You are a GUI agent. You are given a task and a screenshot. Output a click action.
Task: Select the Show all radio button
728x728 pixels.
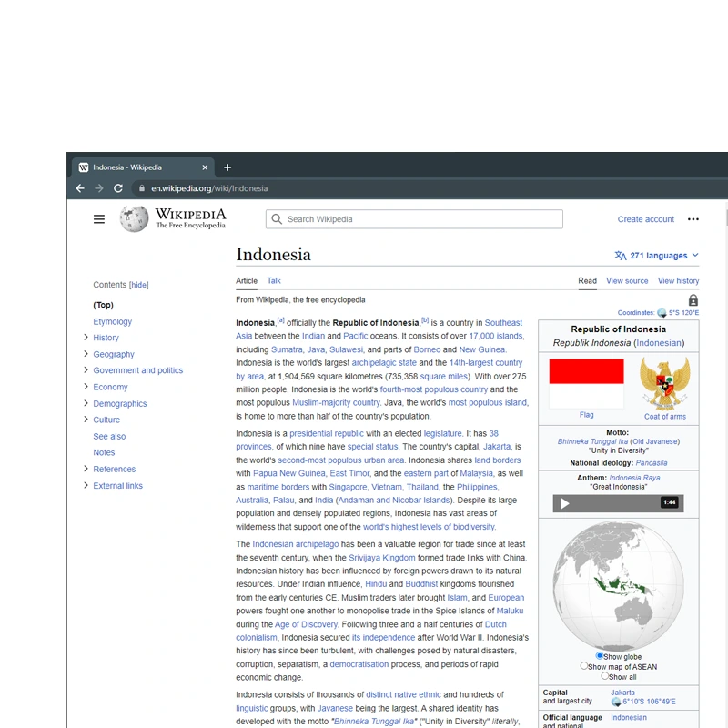coord(604,676)
